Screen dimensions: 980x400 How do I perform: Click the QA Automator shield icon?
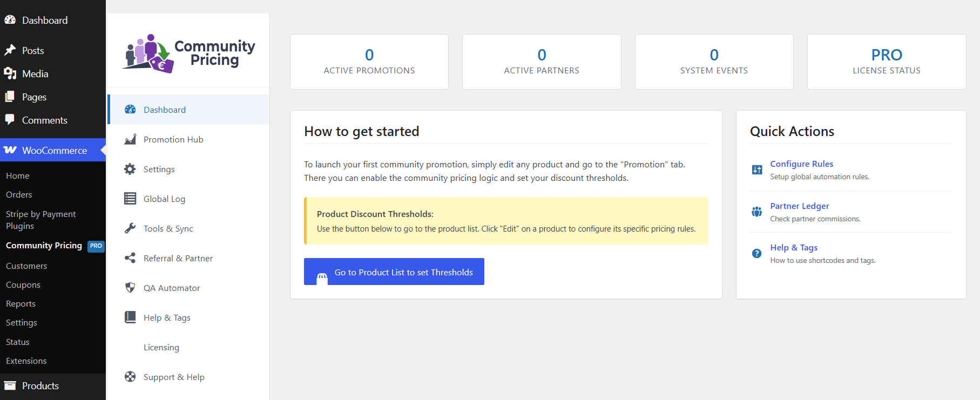coord(130,288)
